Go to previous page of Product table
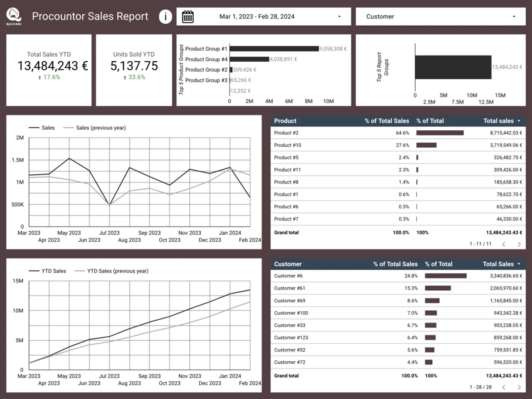The width and height of the screenshot is (532, 399). 504,244
